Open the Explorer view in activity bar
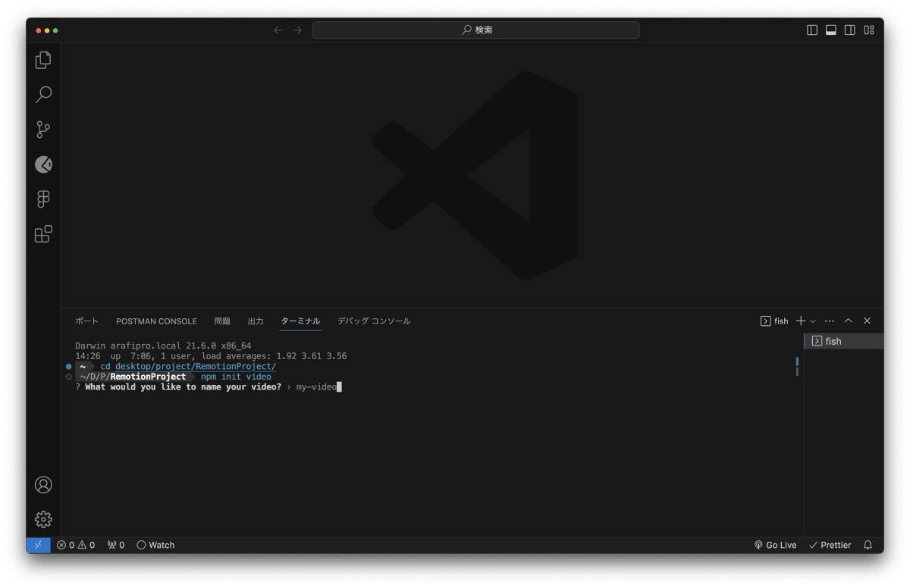This screenshot has width=910, height=588. point(43,60)
